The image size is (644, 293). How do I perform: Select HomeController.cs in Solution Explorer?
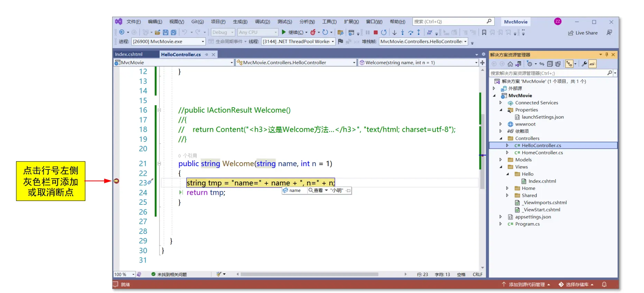[542, 153]
